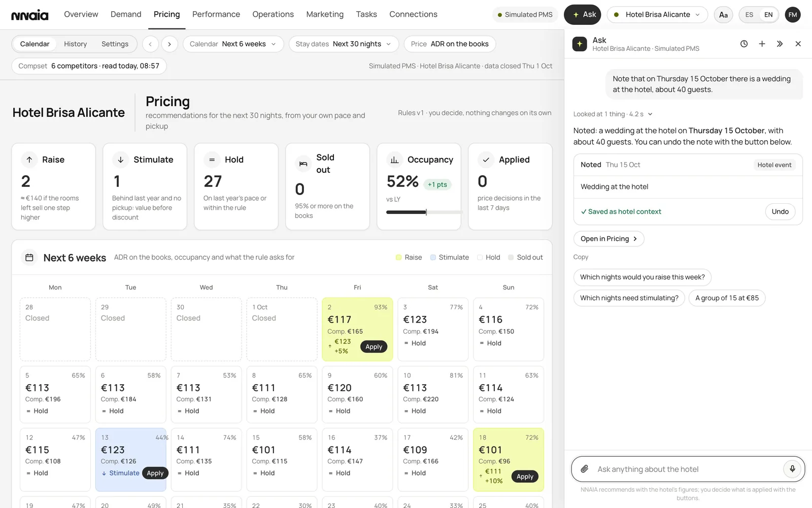812x508 pixels.
Task: Click the Raise card arrow icon
Action: tap(29, 160)
